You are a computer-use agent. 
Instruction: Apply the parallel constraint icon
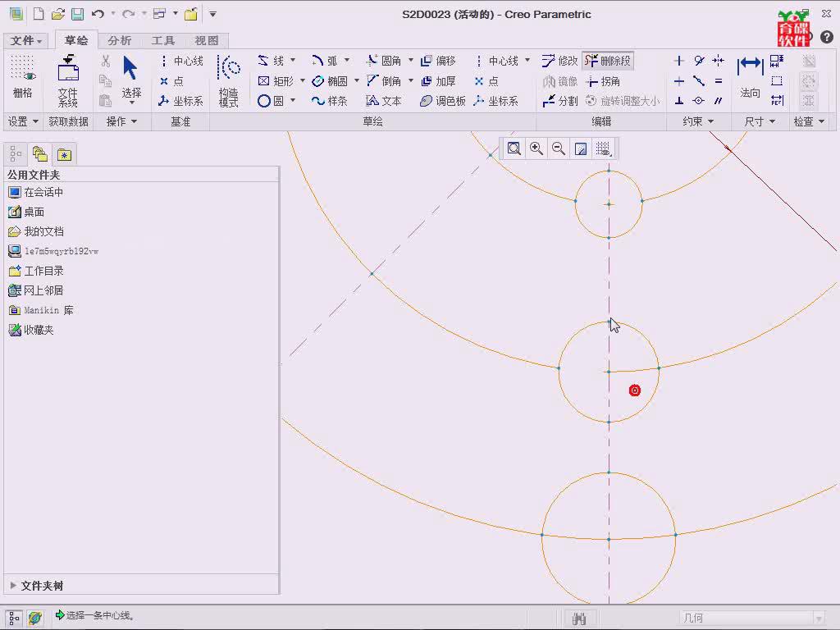point(719,101)
